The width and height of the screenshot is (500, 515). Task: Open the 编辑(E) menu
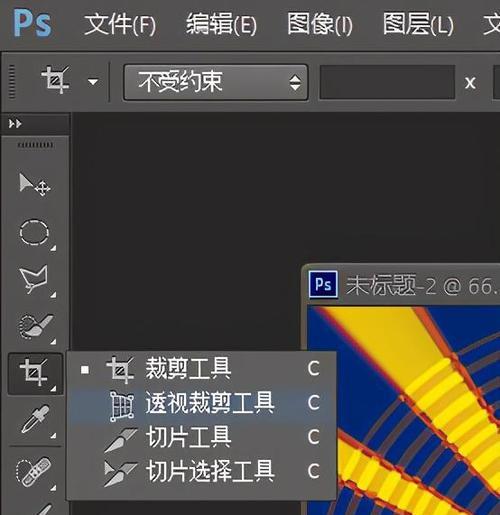pyautogui.click(x=221, y=24)
